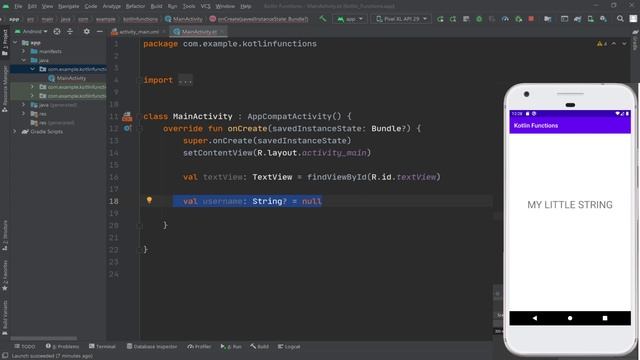Open the Terminal tool window
640x360 pixels.
(x=102, y=347)
